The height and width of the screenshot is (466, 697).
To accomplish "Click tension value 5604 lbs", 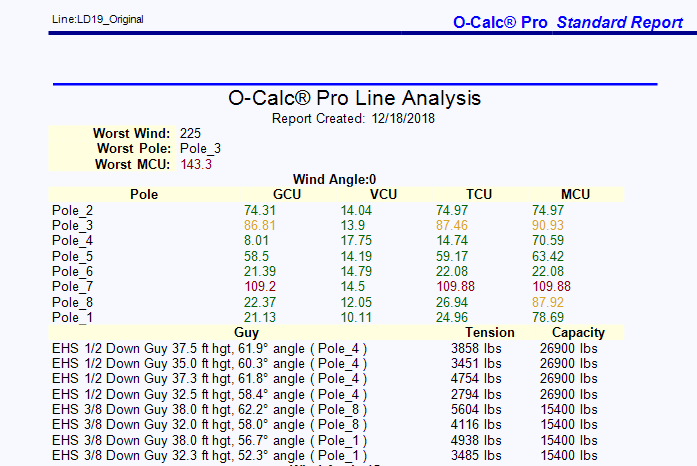I will [x=476, y=410].
